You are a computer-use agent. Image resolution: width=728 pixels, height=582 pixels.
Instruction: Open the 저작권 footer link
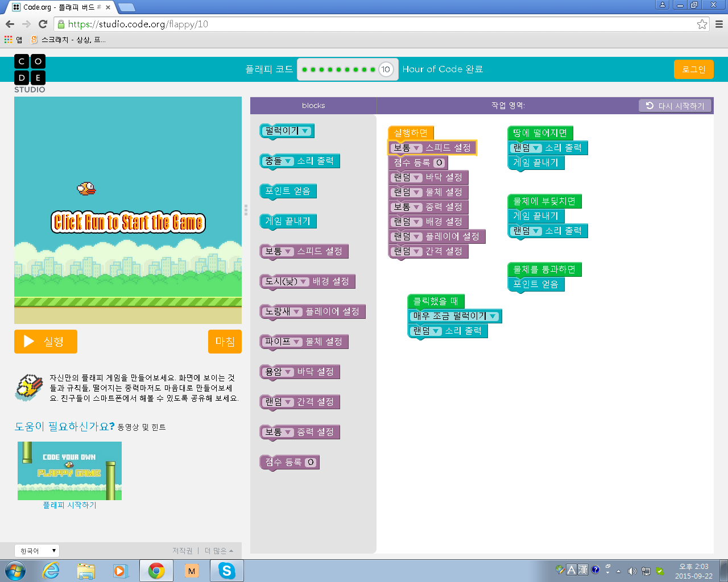[x=182, y=551]
